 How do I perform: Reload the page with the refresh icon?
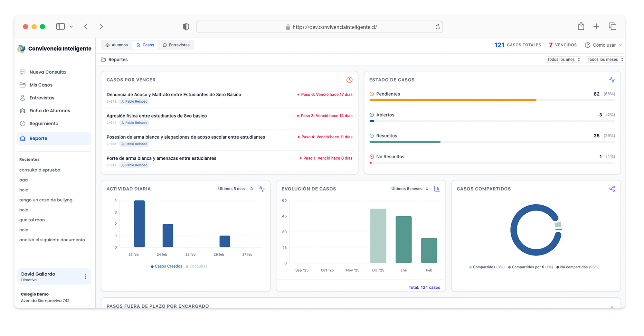(x=438, y=27)
